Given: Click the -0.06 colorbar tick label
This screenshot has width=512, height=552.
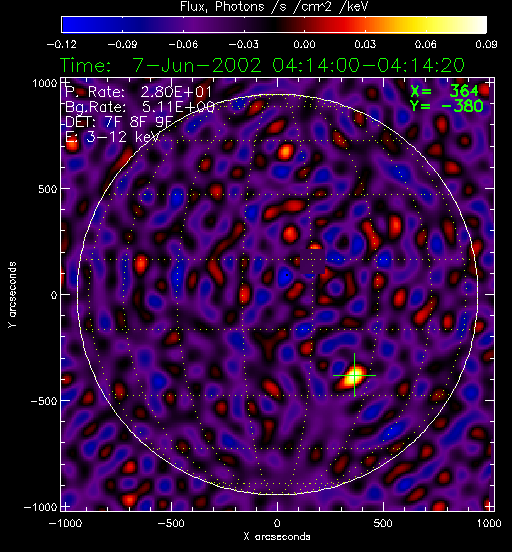Looking at the screenshot, I should click(x=183, y=44).
